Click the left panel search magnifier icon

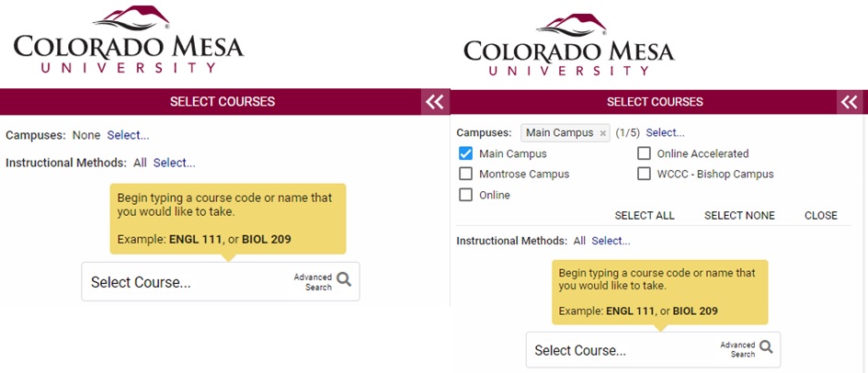(344, 280)
